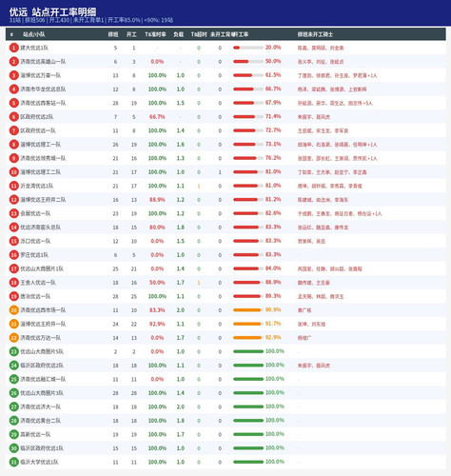Click the red rank 5 badge
This screenshot has width=451, height=476.
click(x=13, y=103)
